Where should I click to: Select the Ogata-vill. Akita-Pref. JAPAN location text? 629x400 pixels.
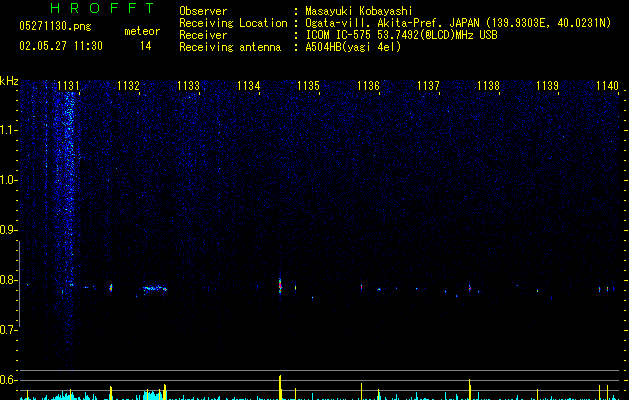click(x=458, y=23)
